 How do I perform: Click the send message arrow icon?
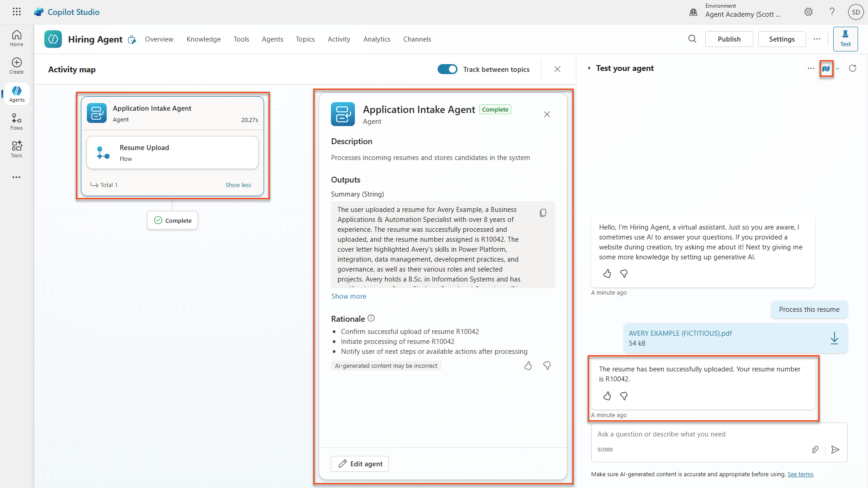pyautogui.click(x=835, y=450)
